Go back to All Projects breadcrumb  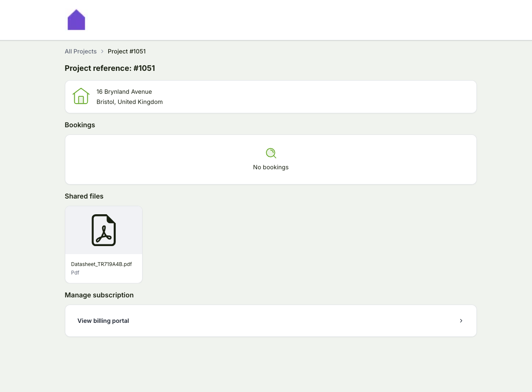click(x=81, y=51)
